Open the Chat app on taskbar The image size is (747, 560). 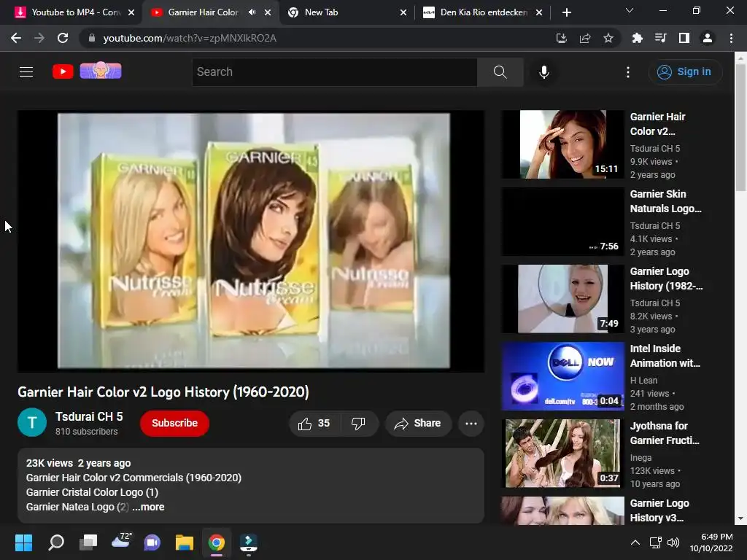pos(152,542)
